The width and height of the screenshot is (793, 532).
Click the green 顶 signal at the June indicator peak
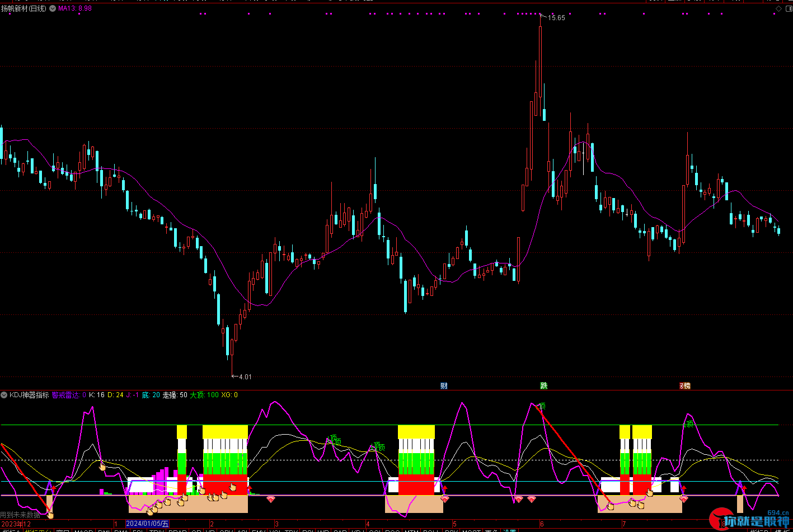pos(541,407)
